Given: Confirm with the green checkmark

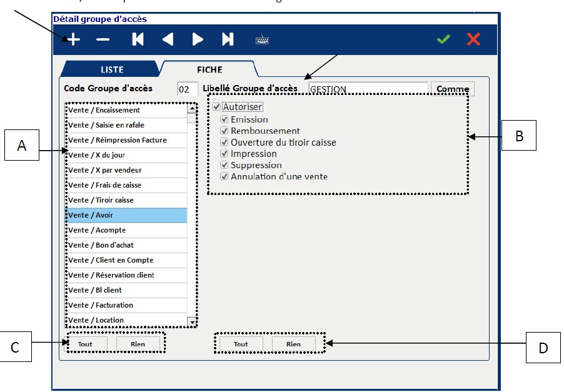Looking at the screenshot, I should (x=443, y=40).
